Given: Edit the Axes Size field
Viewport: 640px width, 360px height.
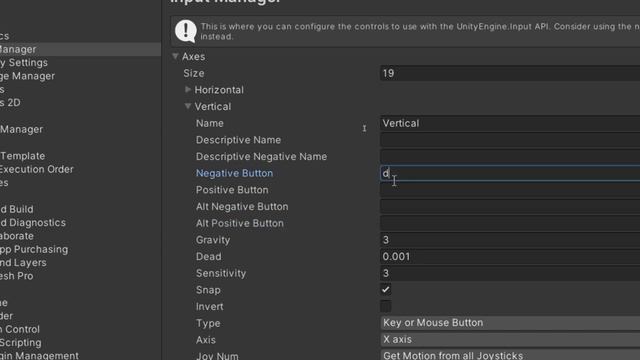Looking at the screenshot, I should (x=510, y=73).
